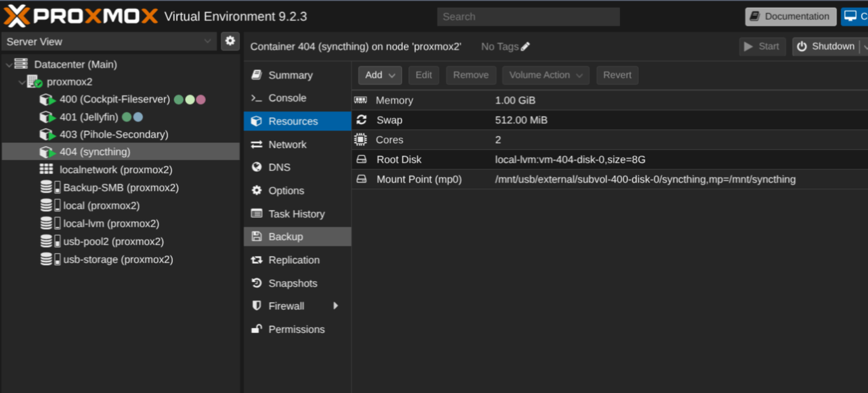Select usb-storage (proxmox2) in the tree
This screenshot has width=868, height=393.
[118, 260]
